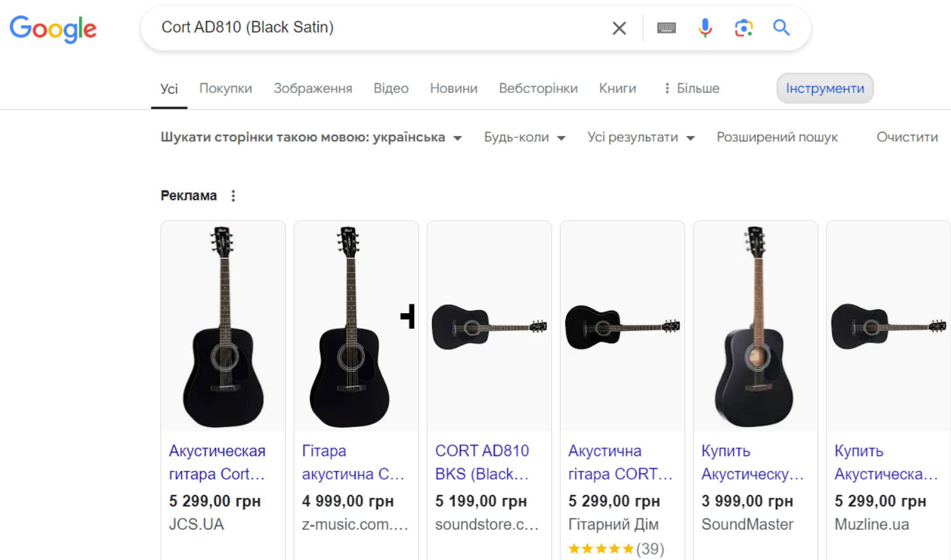Click the Очистити link
951x560 pixels.
[906, 137]
